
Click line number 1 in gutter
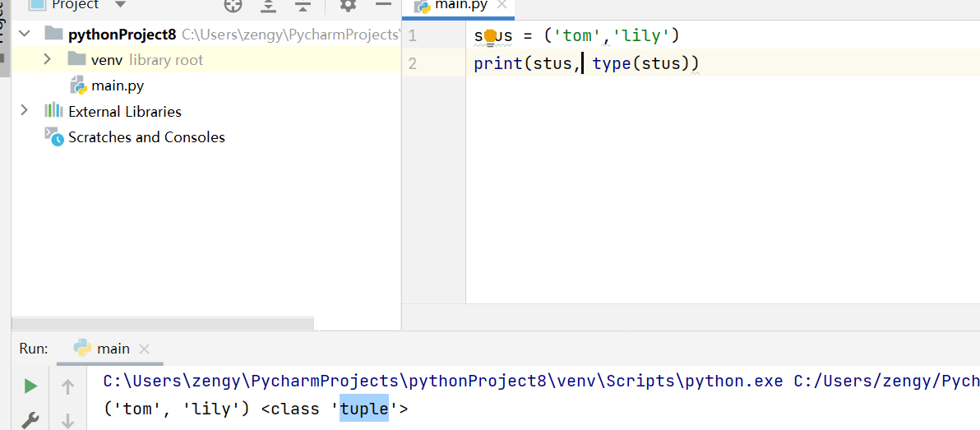412,36
